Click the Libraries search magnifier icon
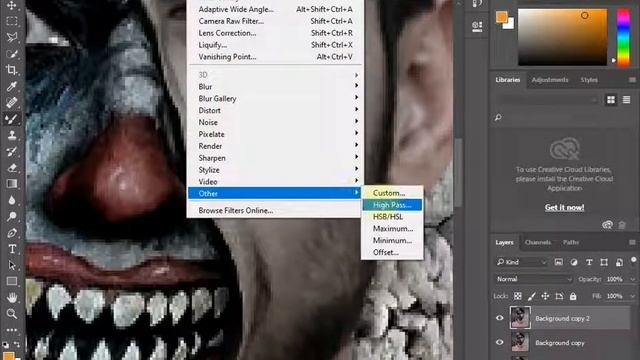 (x=498, y=118)
